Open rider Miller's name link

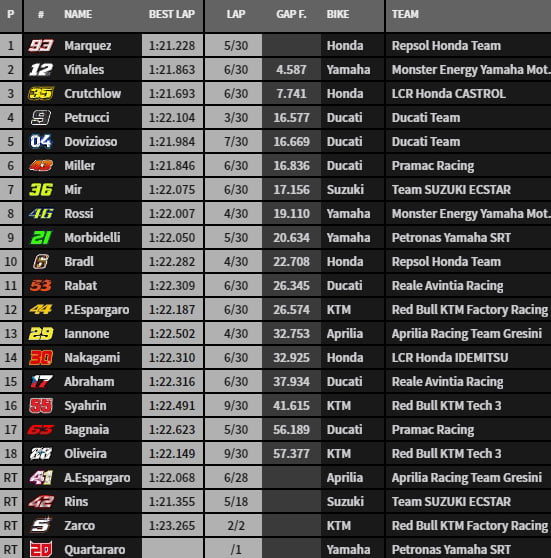(x=79, y=166)
